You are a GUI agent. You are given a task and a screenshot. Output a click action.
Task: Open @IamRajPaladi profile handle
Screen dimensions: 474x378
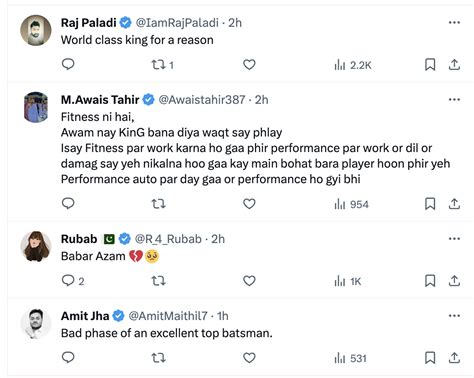pos(177,23)
